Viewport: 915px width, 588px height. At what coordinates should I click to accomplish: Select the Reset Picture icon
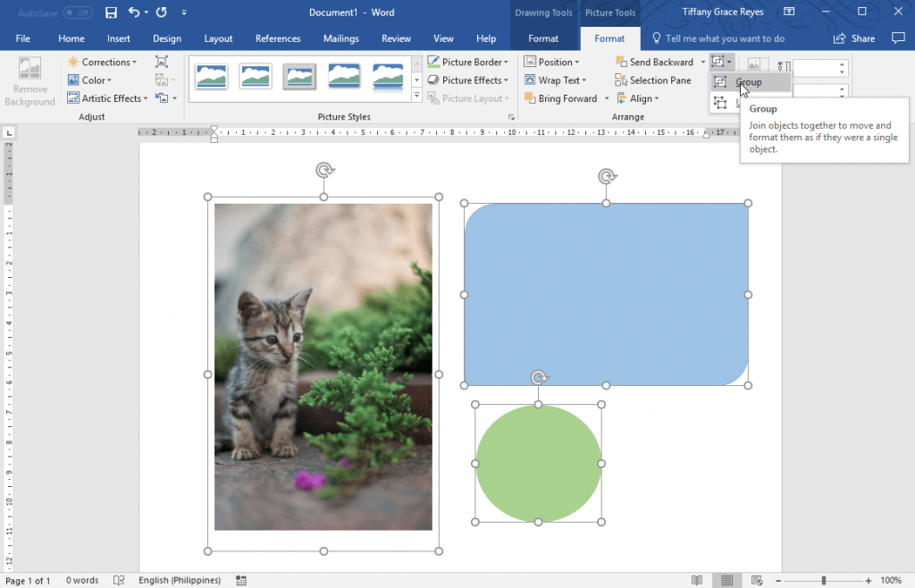point(161,98)
